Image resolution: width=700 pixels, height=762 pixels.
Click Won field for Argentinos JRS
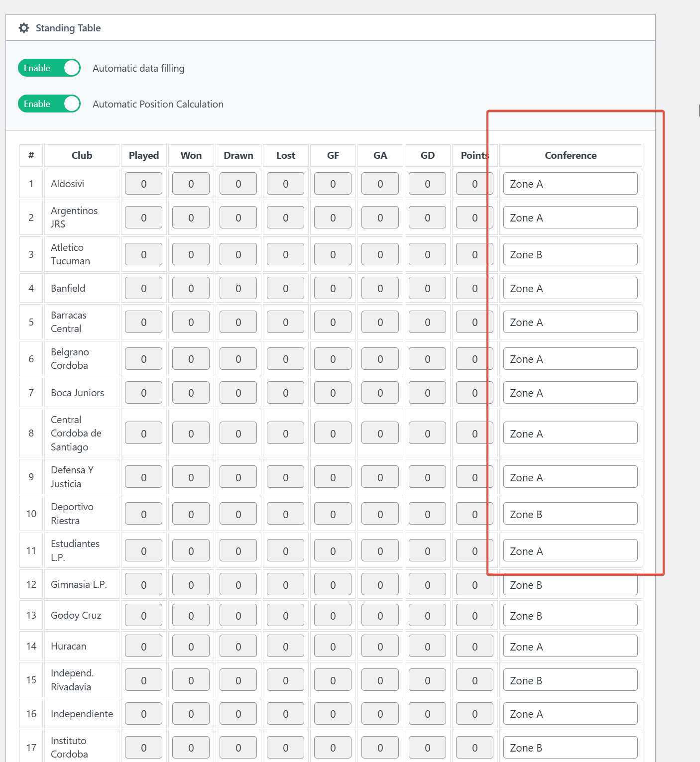tap(191, 218)
